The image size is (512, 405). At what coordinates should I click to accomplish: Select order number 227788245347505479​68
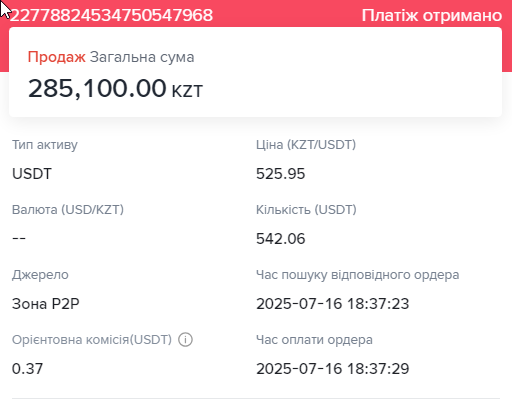click(x=111, y=15)
